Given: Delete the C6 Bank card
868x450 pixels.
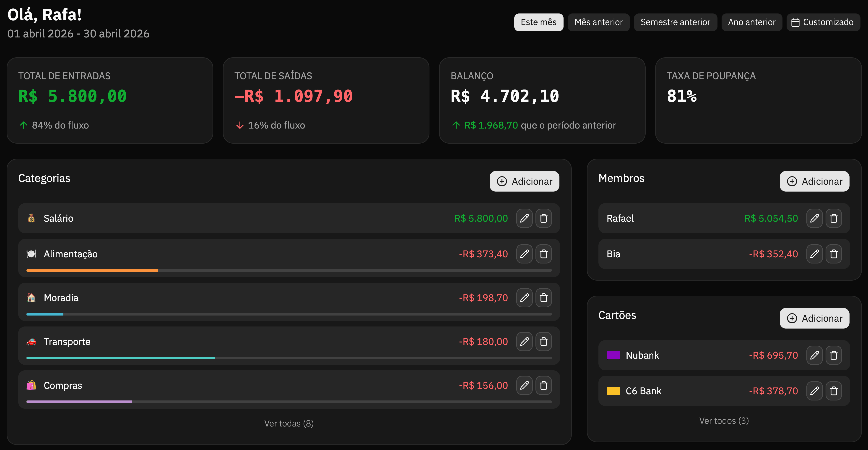Looking at the screenshot, I should coord(834,391).
